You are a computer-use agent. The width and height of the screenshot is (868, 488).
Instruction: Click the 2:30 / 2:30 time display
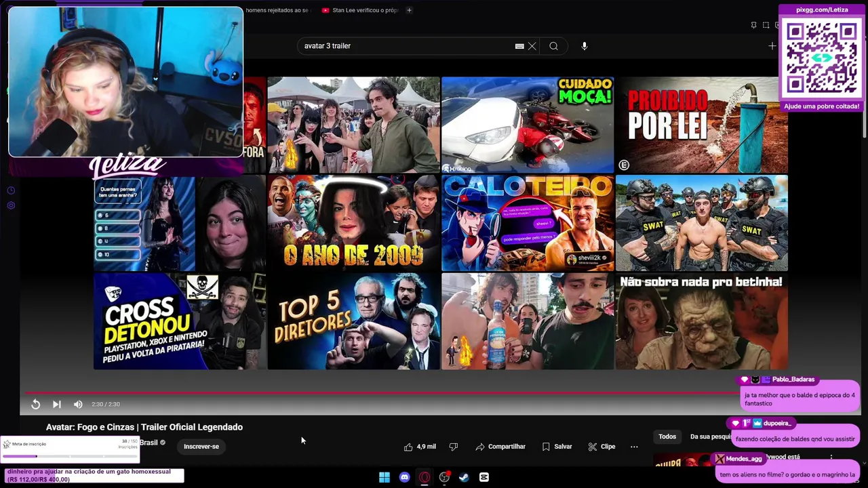click(x=106, y=404)
